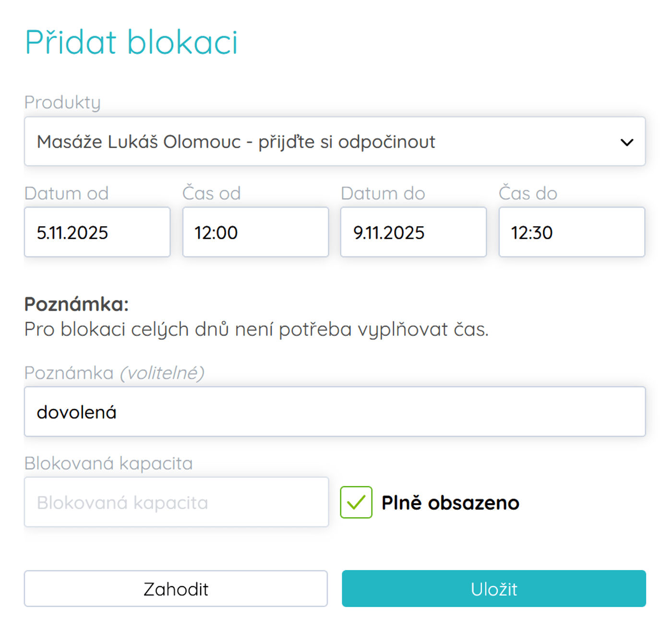Select the Čas do field showing 12:30
Screen dimensions: 672x632
[x=571, y=232]
